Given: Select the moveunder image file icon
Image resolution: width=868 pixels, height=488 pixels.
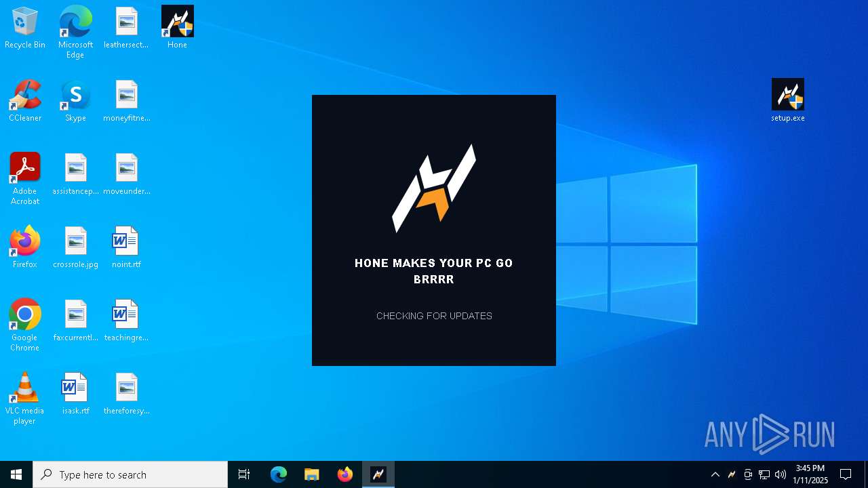Looking at the screenshot, I should [x=126, y=175].
